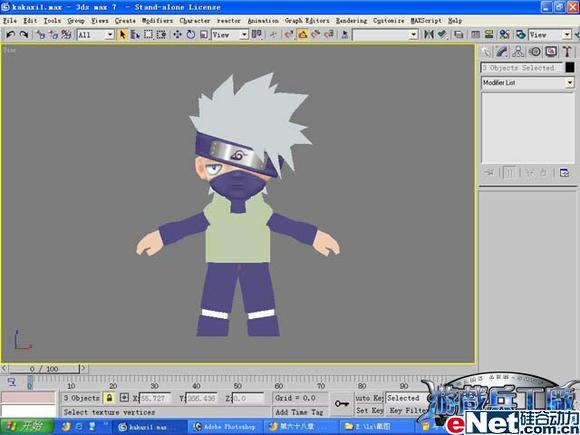Screen dimensions: 580x435
Task: Open the Rendering menu
Action: click(352, 21)
